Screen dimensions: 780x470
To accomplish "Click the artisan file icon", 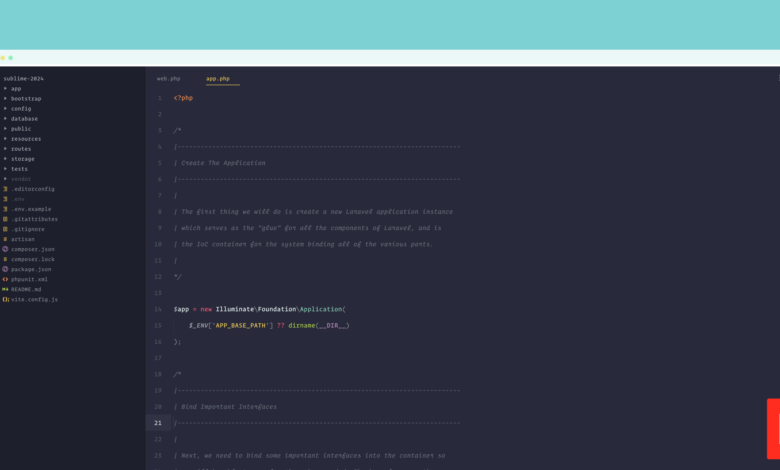I will [x=5, y=239].
